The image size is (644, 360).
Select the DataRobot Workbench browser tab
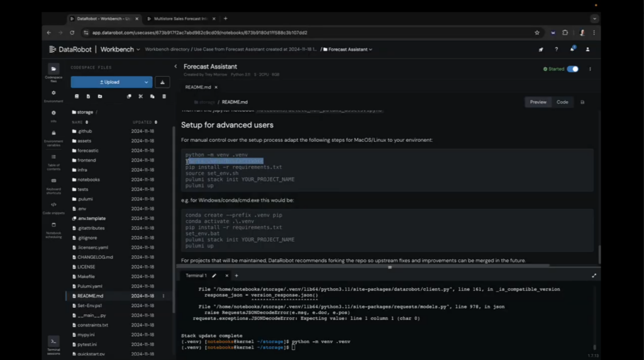[x=104, y=18]
